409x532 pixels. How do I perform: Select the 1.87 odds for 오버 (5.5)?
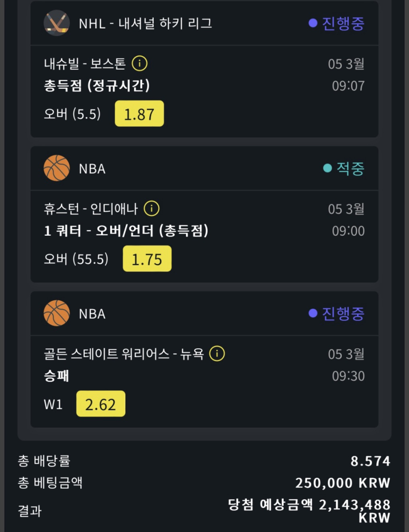tap(139, 114)
